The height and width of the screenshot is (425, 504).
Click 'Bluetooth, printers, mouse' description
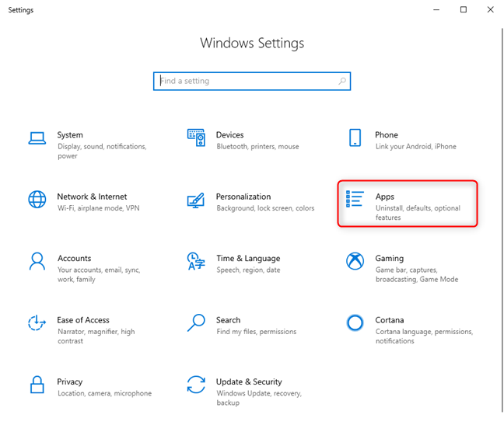[257, 147]
